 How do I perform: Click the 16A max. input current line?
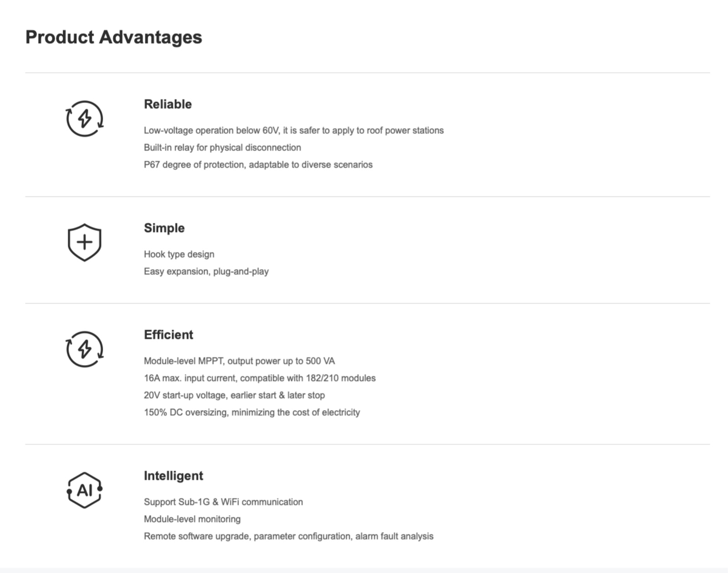pyautogui.click(x=260, y=378)
